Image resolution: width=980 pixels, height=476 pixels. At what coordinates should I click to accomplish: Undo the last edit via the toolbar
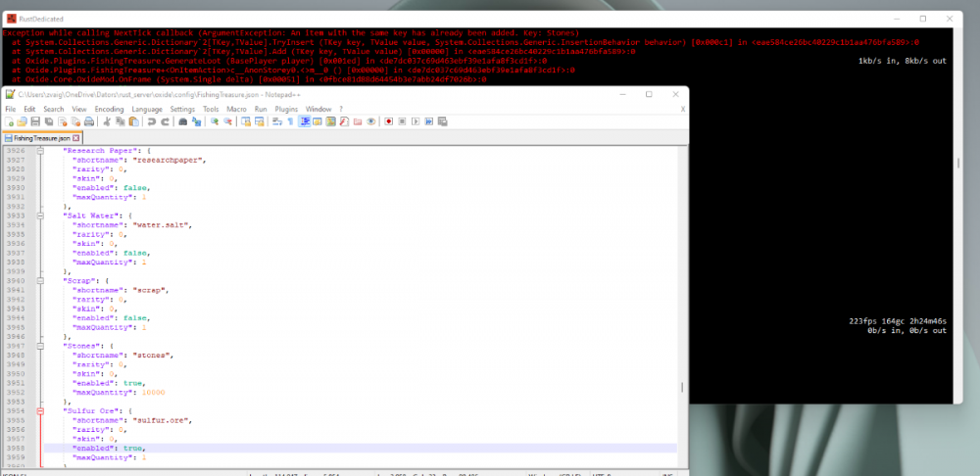(x=151, y=121)
